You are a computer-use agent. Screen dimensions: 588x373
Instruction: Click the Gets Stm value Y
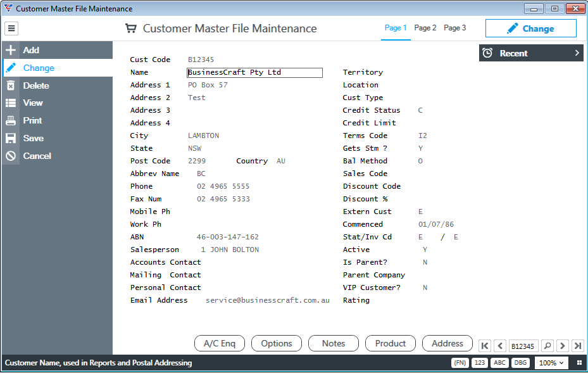420,148
